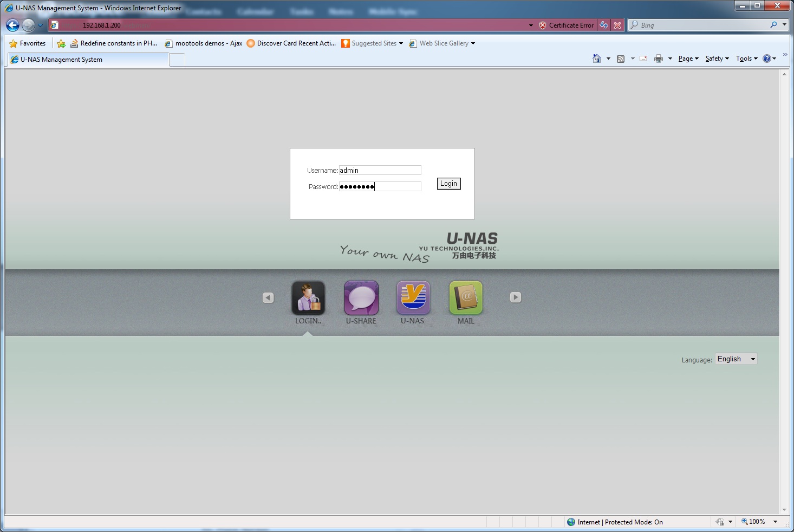This screenshot has width=794, height=532.
Task: Open Redefine constants in PH... favorite
Action: 114,43
